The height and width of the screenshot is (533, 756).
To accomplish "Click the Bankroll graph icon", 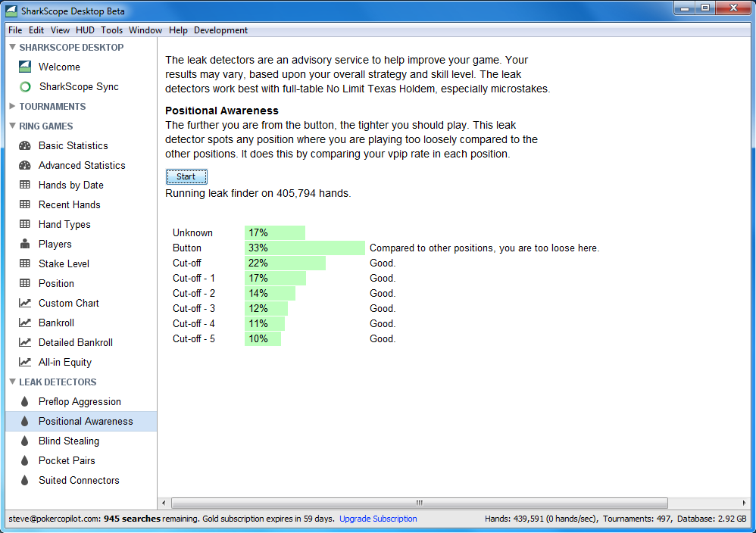I will (x=24, y=323).
